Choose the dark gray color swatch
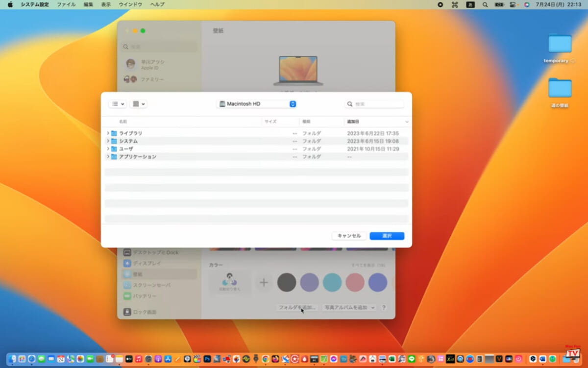The image size is (588, 368). (287, 283)
